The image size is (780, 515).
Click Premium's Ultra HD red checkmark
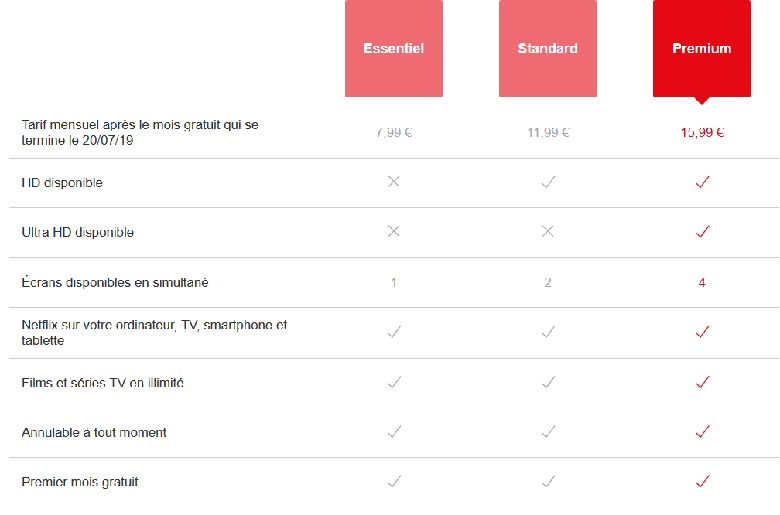click(x=702, y=232)
